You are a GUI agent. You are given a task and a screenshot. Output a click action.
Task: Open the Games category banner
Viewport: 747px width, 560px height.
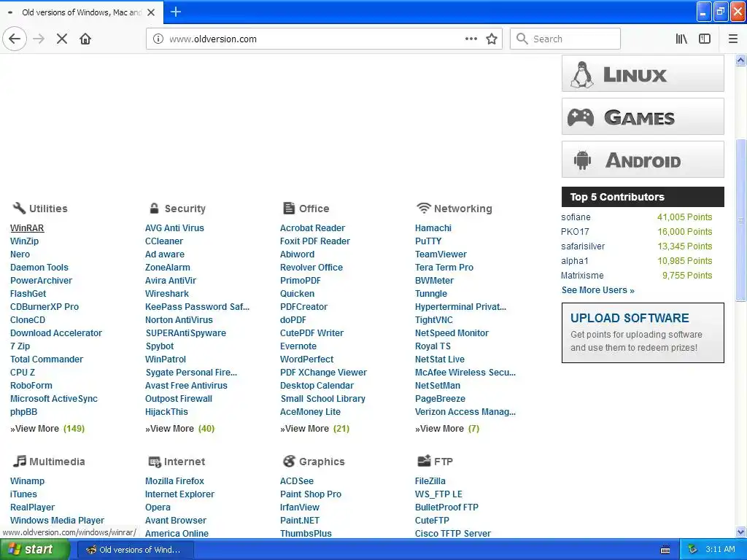(x=643, y=117)
